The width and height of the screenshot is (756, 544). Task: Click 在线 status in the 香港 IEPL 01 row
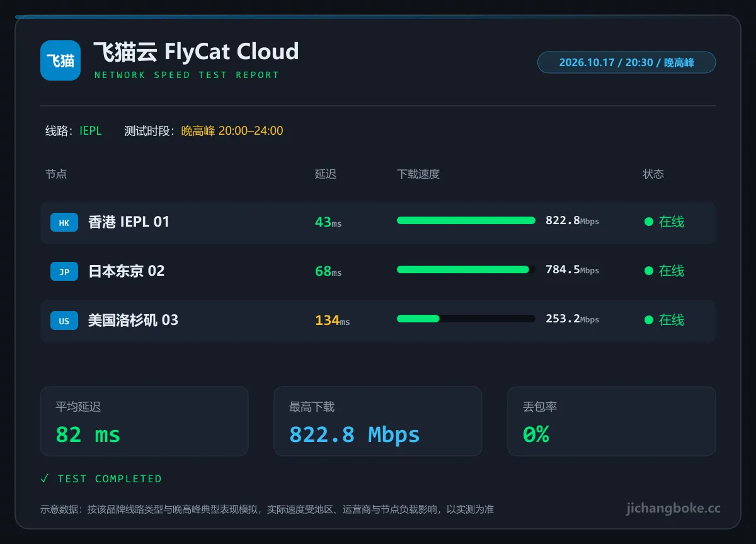click(672, 222)
